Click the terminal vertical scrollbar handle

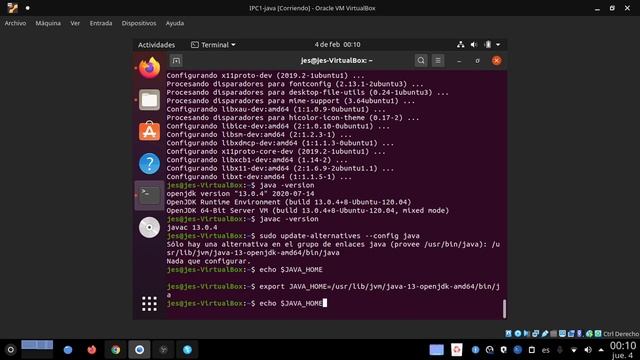coord(504,309)
